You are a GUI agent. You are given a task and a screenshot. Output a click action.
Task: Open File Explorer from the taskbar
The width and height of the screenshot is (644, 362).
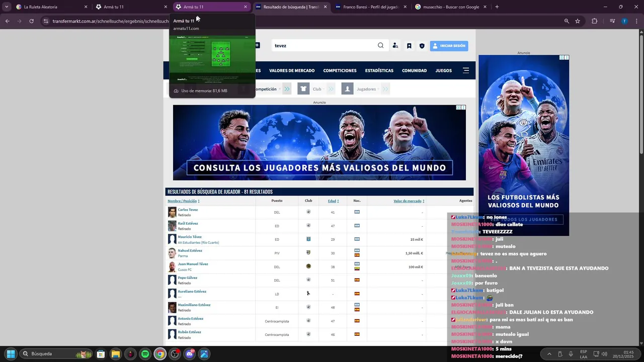point(115,354)
